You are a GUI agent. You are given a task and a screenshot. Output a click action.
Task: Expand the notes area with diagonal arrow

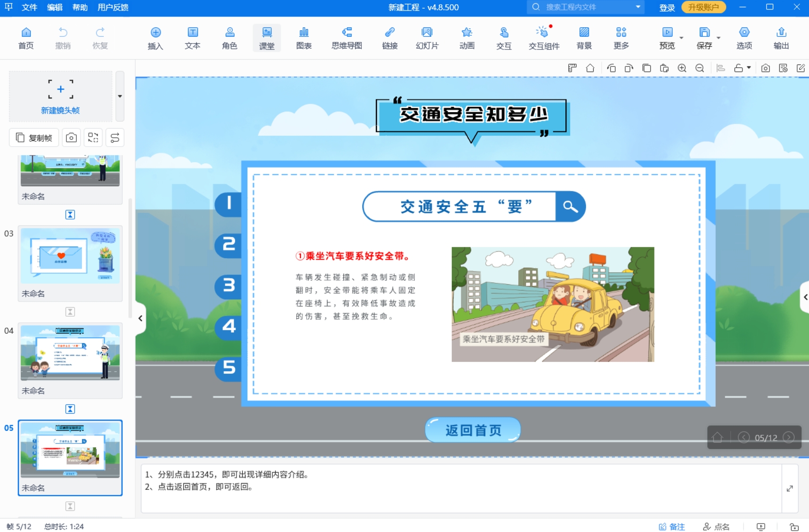pyautogui.click(x=790, y=489)
